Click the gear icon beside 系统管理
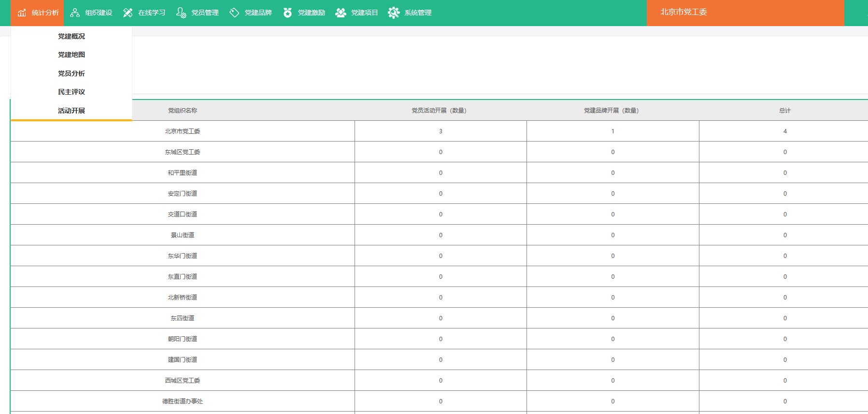 pyautogui.click(x=394, y=13)
